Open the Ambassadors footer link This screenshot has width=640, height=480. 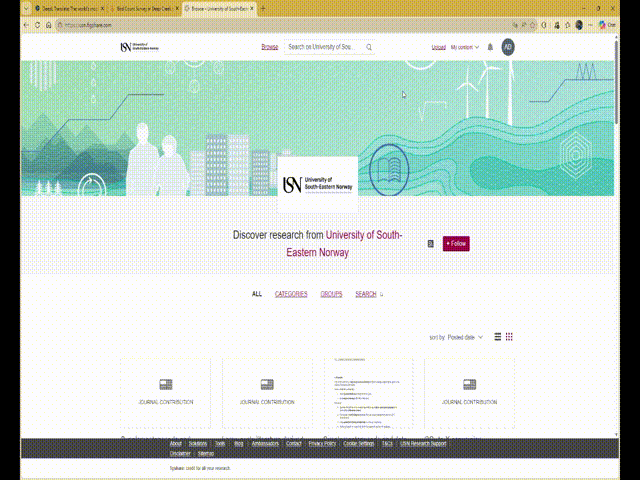pyautogui.click(x=265, y=444)
